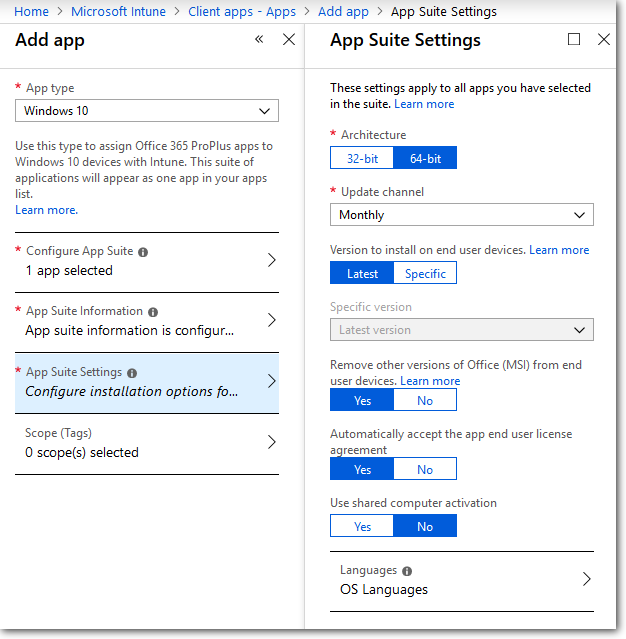The width and height of the screenshot is (626, 639).
Task: Maximize the App Suite Settings blade
Action: (x=574, y=40)
